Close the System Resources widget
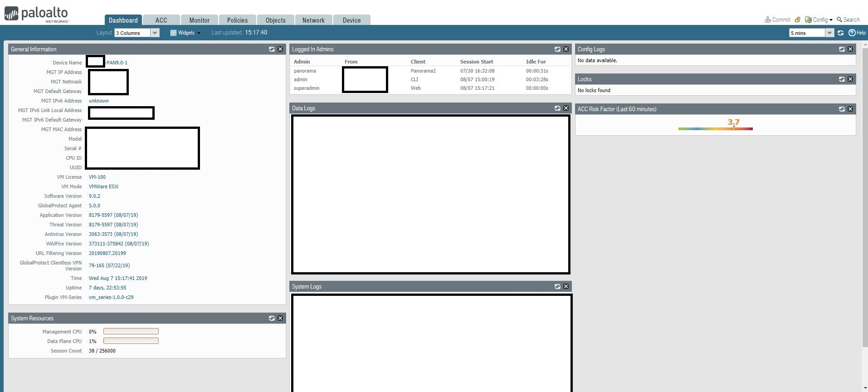Viewport: 868px width, 392px height. pyautogui.click(x=280, y=318)
